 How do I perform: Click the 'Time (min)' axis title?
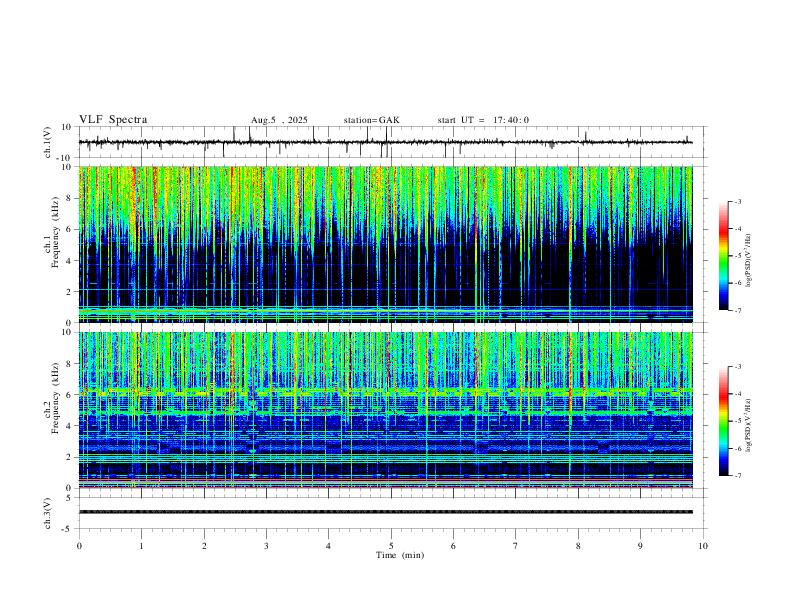tap(400, 555)
